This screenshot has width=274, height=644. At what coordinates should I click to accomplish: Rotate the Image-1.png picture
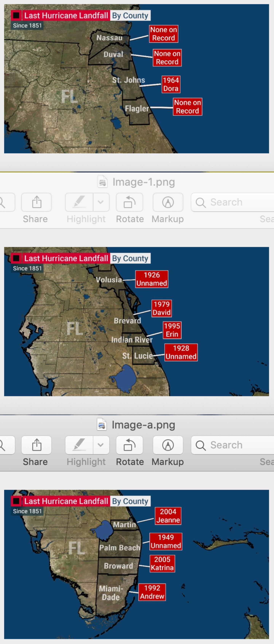(x=129, y=202)
